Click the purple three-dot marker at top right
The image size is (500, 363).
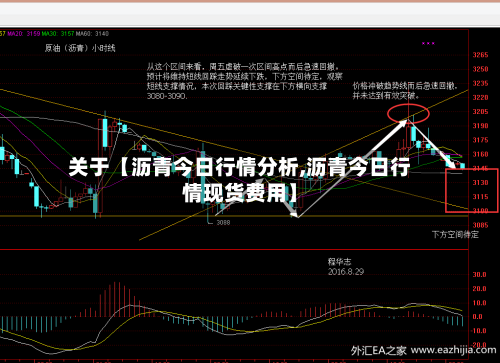click(428, 43)
